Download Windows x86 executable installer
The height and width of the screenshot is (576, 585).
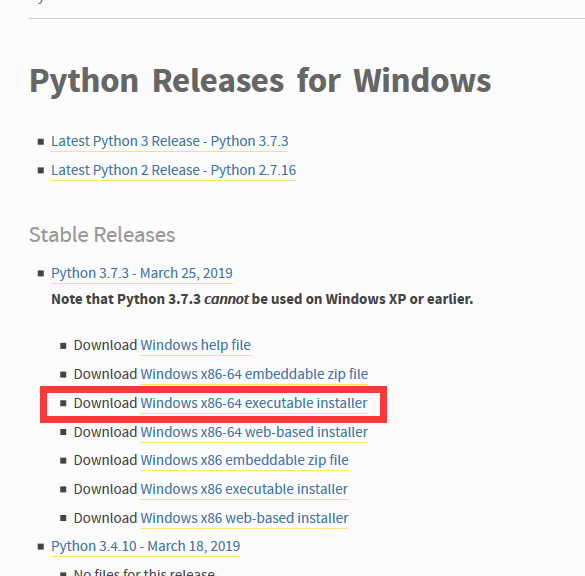[x=244, y=489]
